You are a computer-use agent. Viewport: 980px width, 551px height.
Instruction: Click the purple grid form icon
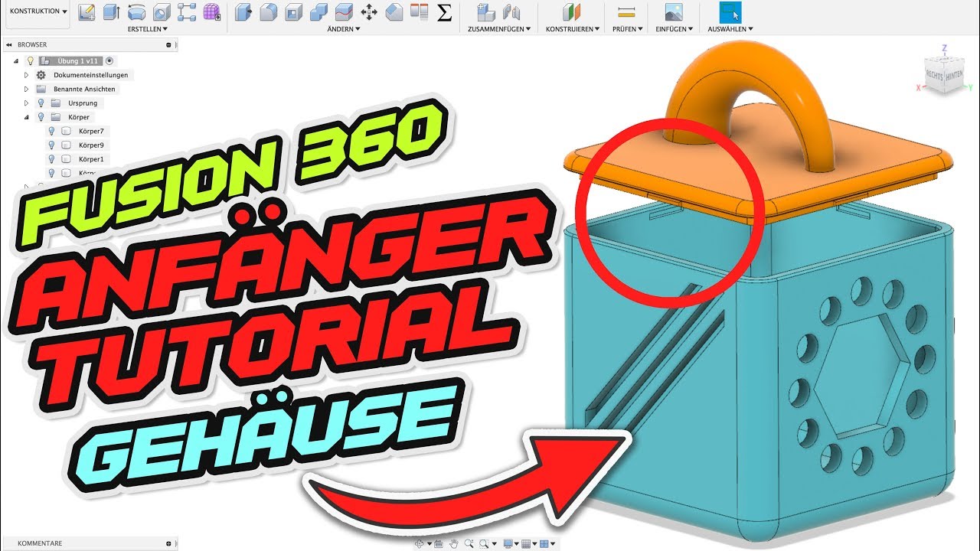[212, 11]
